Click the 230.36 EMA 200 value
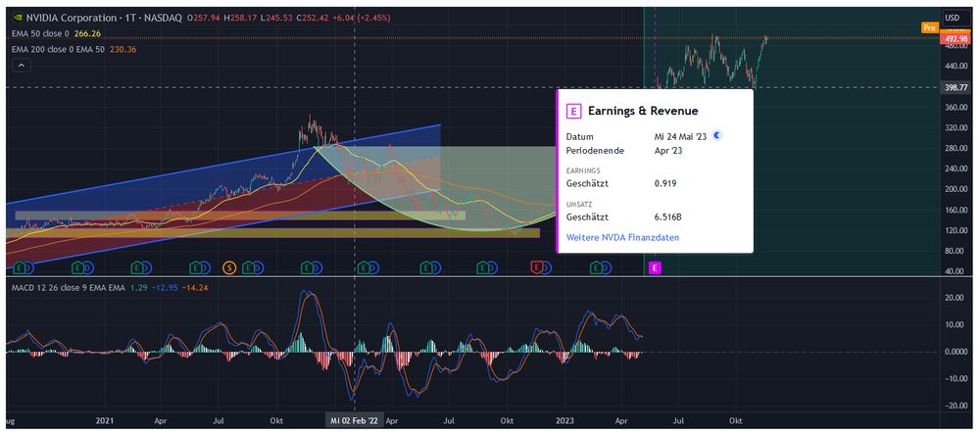 123,49
